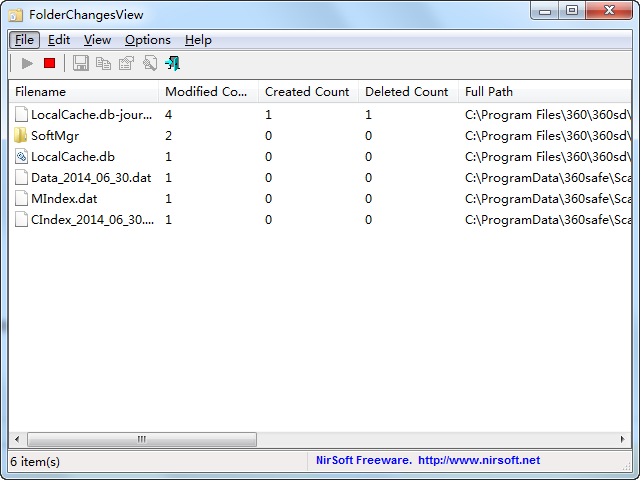Select the CIndex_2014_06_30.... filename text
This screenshot has width=640, height=480.
[93, 220]
